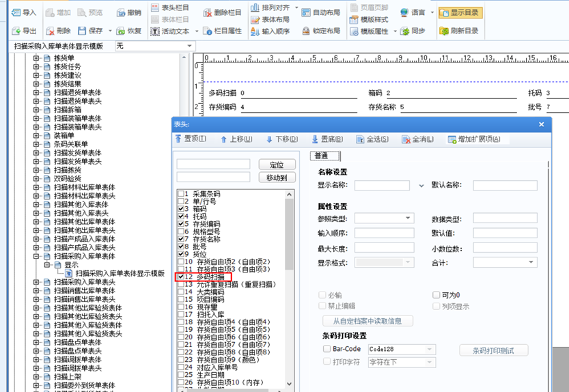Select 条码关联单 in directory tree

click(x=71, y=145)
